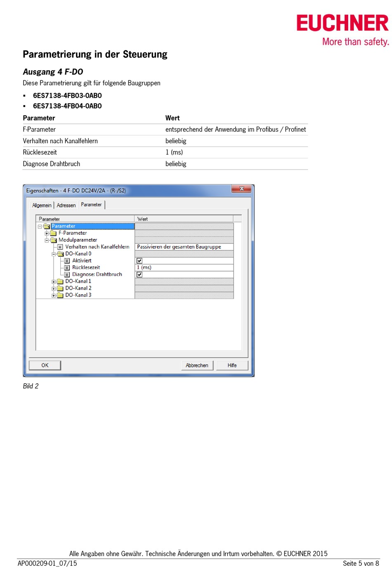Toggle the Aktiviert checkbox
Screen dimensions: 392x569
[x=139, y=261]
